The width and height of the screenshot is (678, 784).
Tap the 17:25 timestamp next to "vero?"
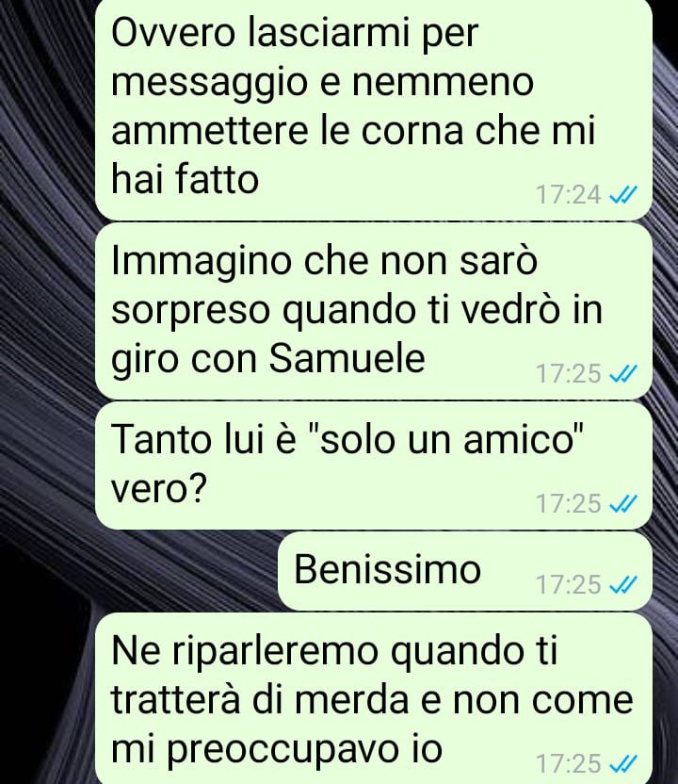click(x=568, y=503)
